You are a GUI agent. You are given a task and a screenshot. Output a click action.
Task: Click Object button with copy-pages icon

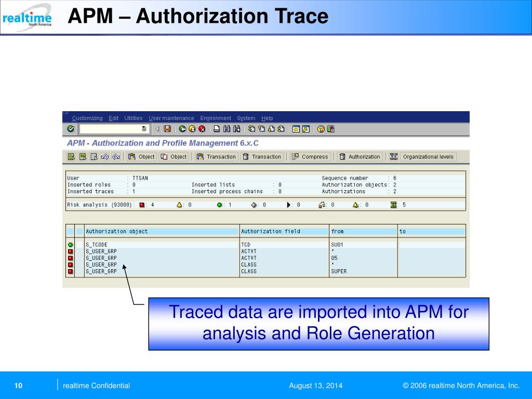[x=174, y=156]
